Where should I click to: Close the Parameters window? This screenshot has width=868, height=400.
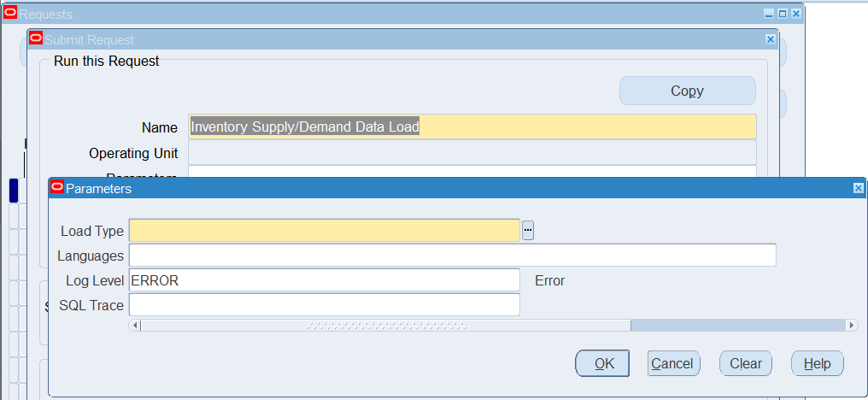pyautogui.click(x=858, y=188)
